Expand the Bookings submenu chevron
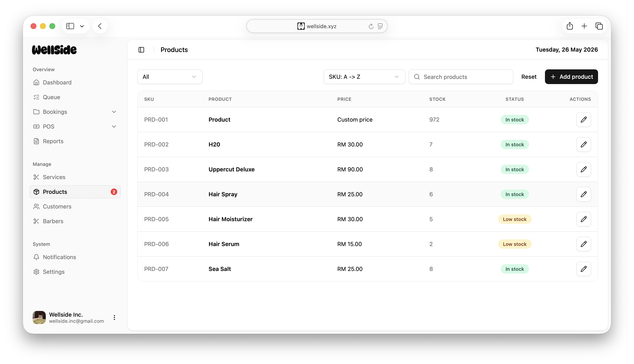Viewport: 634px width, 364px height. click(114, 112)
